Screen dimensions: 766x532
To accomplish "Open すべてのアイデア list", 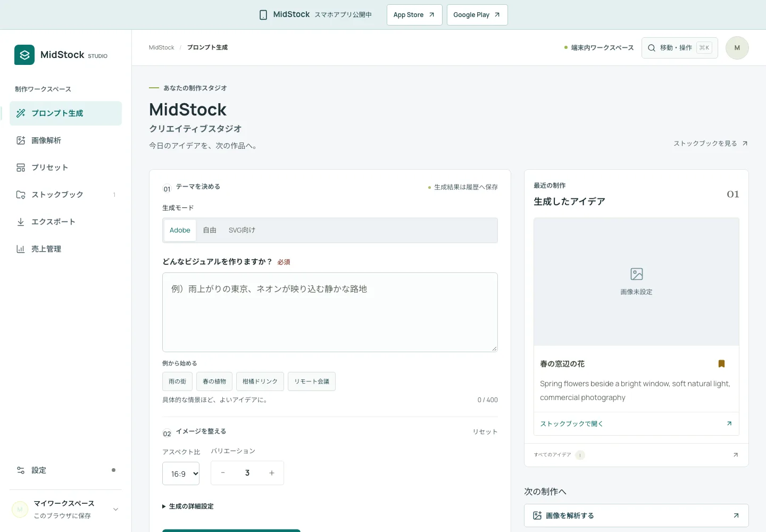I will pos(636,455).
